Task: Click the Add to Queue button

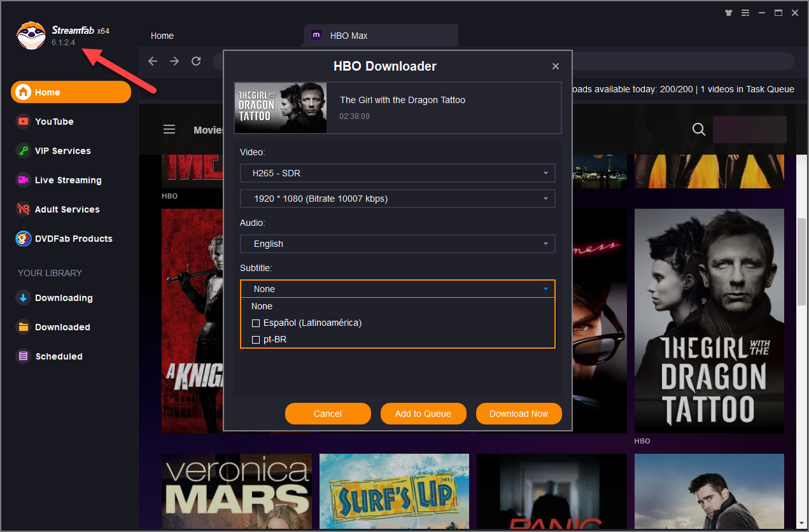Action: click(423, 414)
